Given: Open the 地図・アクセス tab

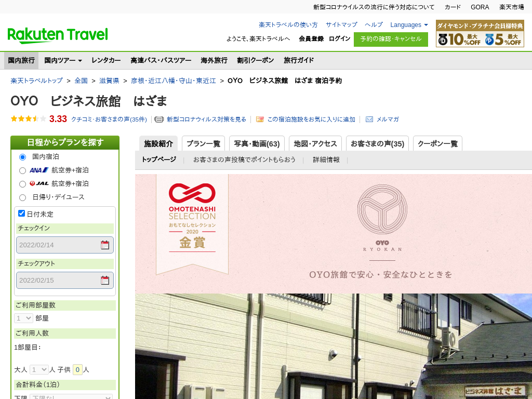Looking at the screenshot, I should 315,143.
